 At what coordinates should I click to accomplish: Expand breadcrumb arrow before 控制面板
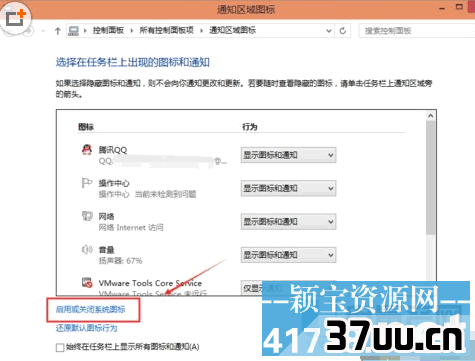85,31
